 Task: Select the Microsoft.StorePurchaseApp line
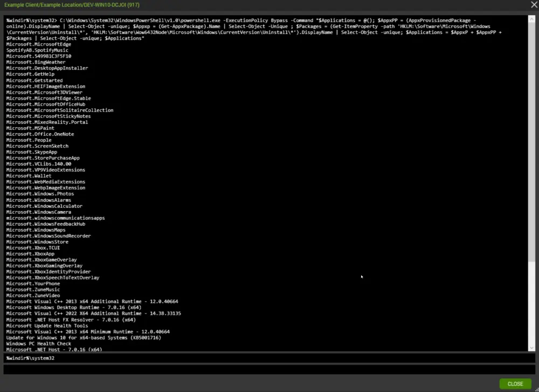(x=43, y=158)
